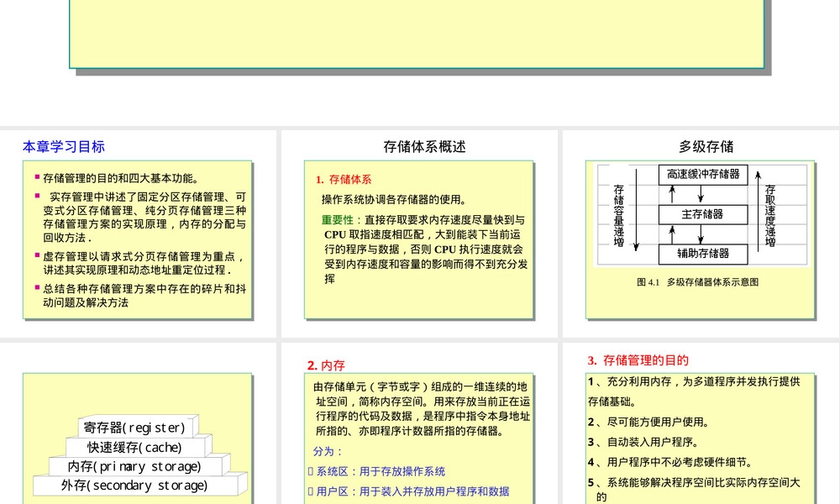Click the 辅助存储器 box in the diagram

(x=703, y=254)
